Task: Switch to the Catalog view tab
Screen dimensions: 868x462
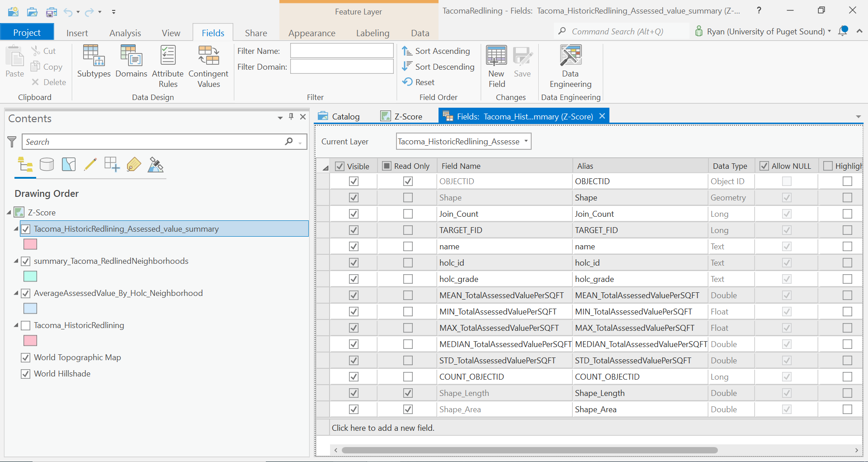Action: 339,116
